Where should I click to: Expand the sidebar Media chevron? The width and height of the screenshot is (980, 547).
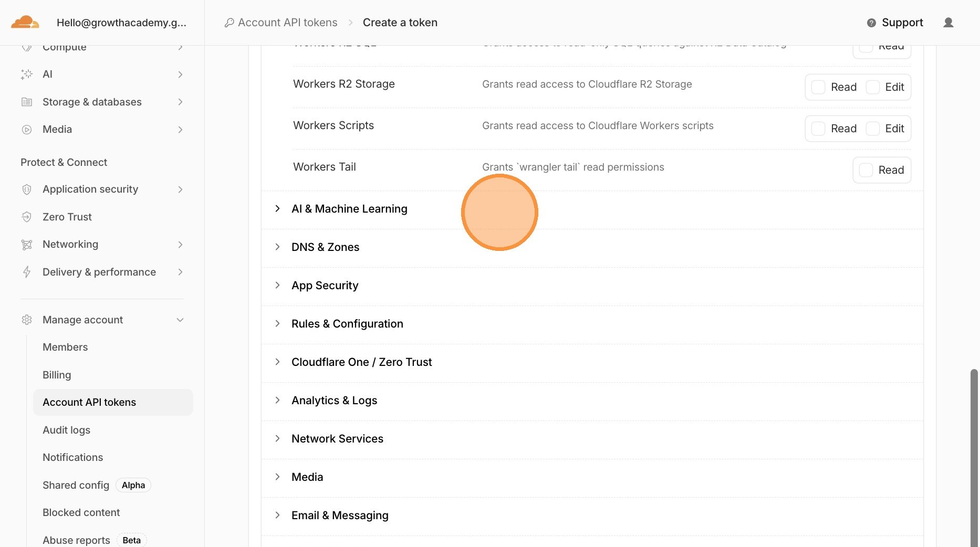180,130
